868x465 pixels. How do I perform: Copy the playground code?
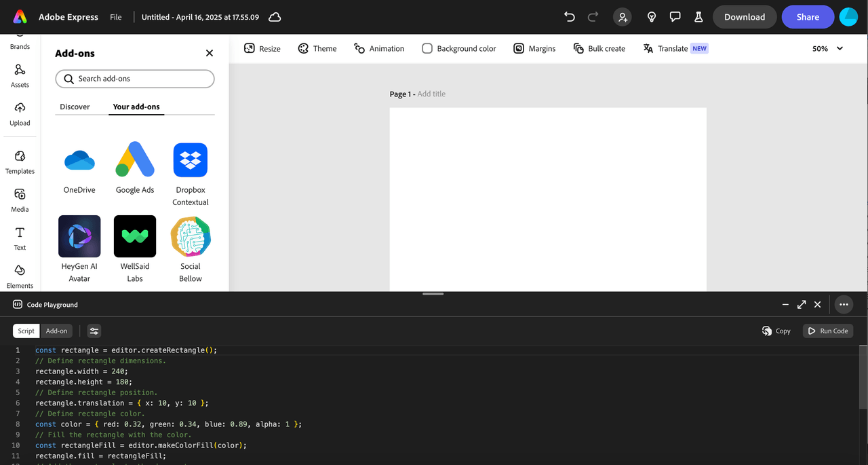pyautogui.click(x=776, y=331)
